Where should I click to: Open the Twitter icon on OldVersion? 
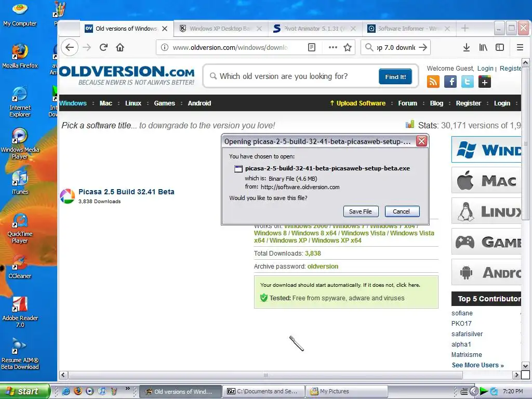(467, 82)
